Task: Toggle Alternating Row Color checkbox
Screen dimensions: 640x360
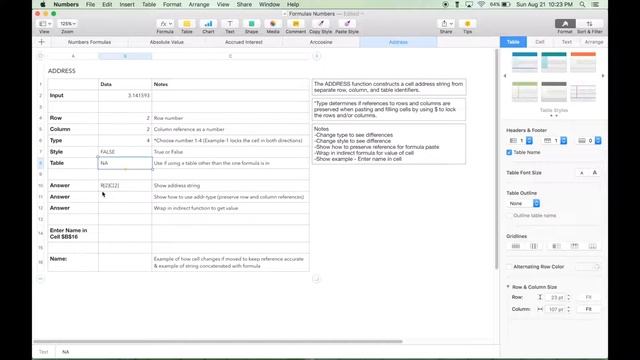Action: (x=509, y=267)
